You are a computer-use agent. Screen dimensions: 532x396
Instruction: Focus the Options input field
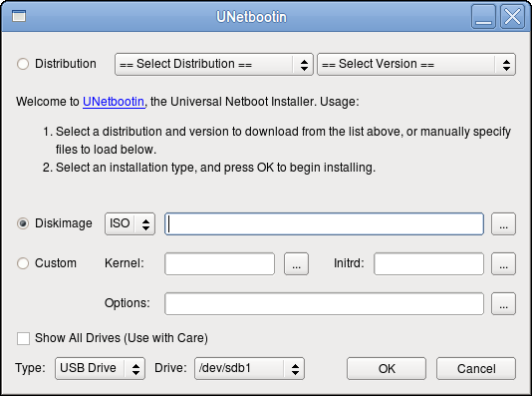pyautogui.click(x=324, y=303)
